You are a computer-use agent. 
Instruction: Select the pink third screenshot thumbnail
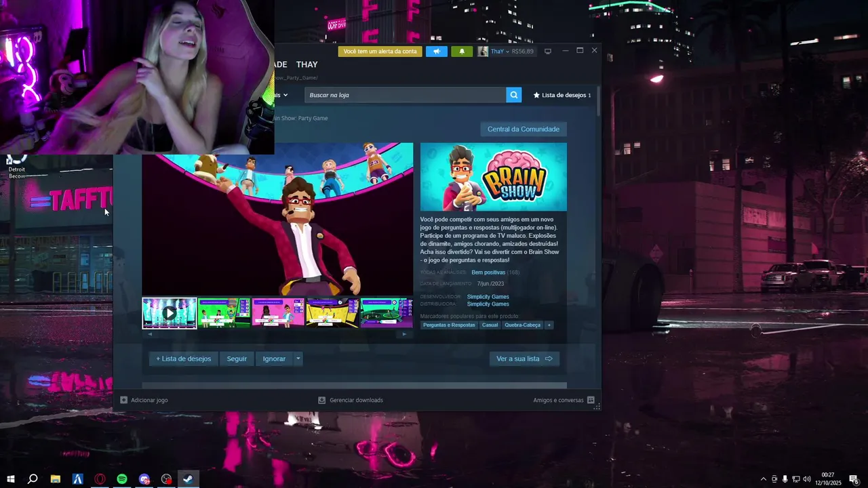[278, 313]
